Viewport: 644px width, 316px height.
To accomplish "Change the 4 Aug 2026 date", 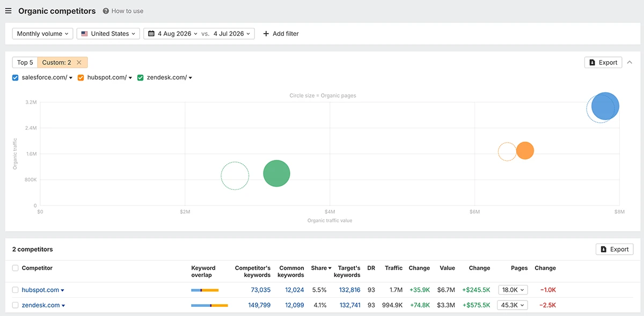I will tap(173, 33).
